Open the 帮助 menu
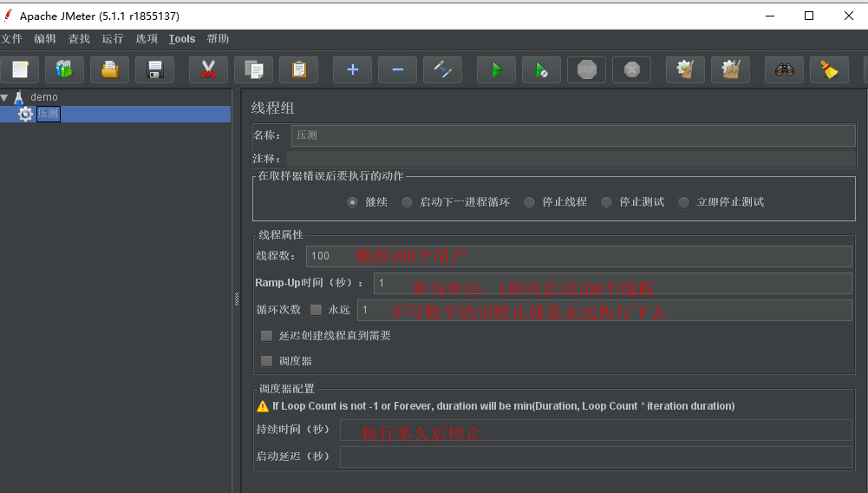 pos(218,39)
